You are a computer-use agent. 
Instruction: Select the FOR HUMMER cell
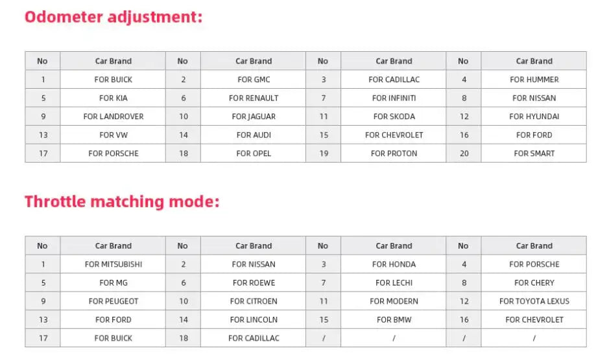click(534, 80)
